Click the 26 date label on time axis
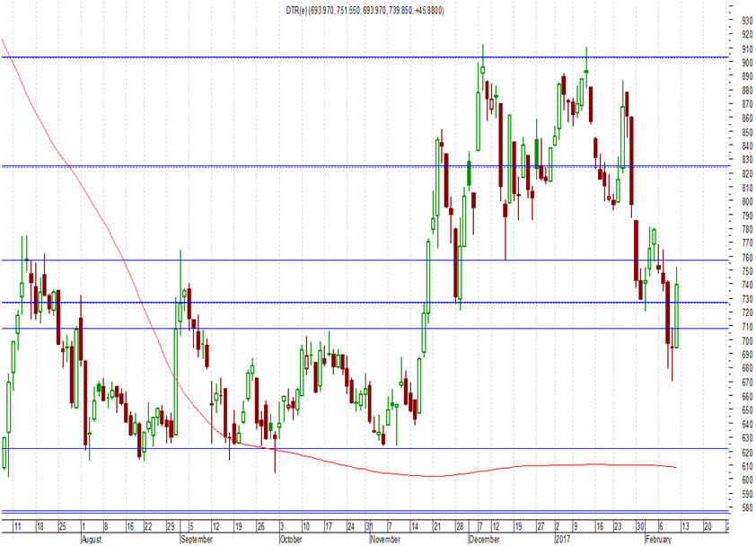This screenshot has height=546, width=756. click(261, 526)
